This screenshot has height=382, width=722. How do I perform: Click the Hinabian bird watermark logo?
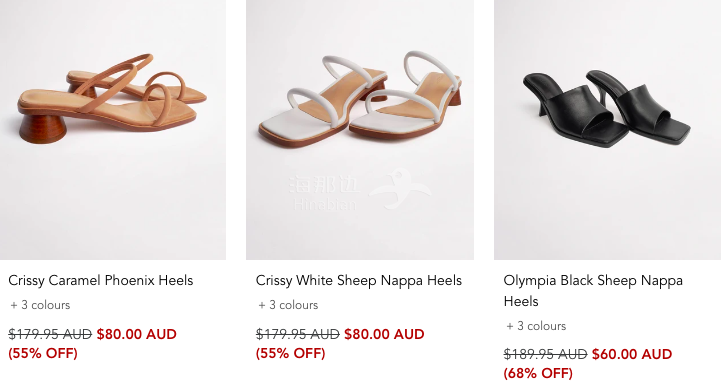pyautogui.click(x=399, y=188)
